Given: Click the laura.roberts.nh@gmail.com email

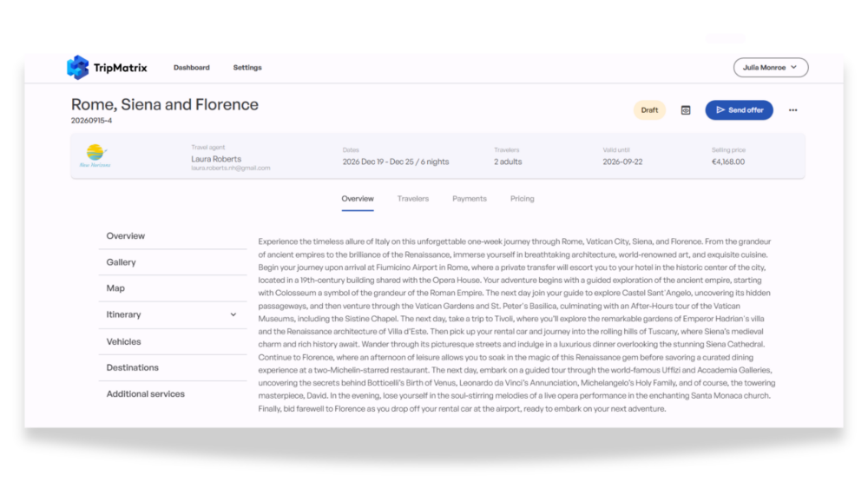Looking at the screenshot, I should pos(231,169).
